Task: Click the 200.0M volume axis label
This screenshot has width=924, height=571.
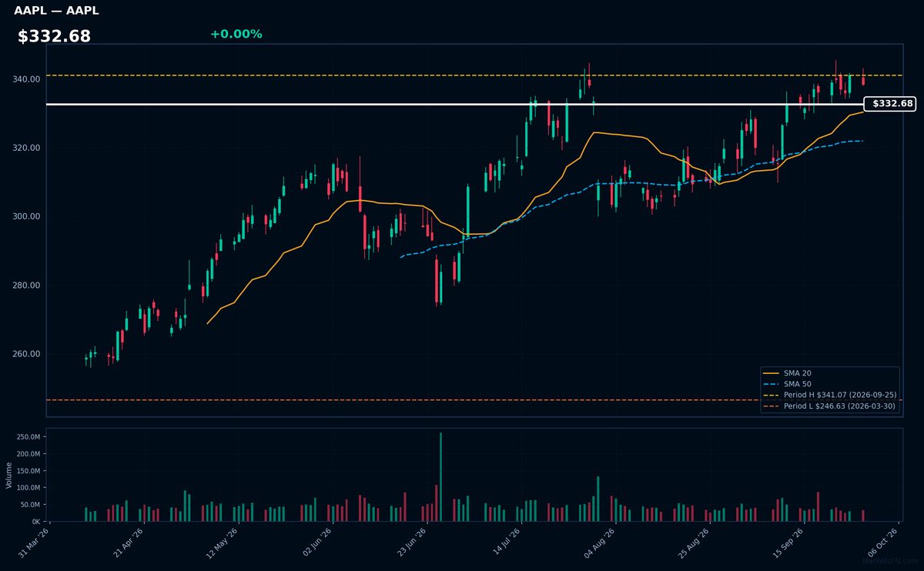Action: tap(28, 454)
